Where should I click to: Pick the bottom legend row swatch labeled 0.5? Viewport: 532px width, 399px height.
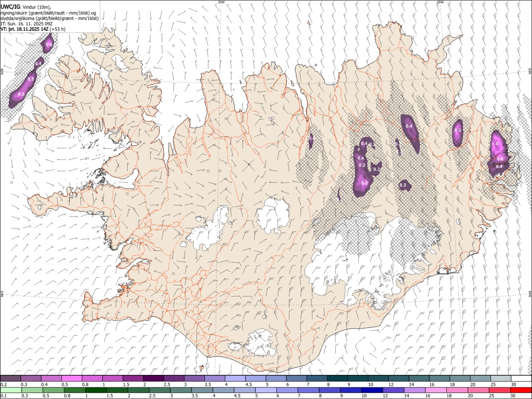click(x=53, y=390)
